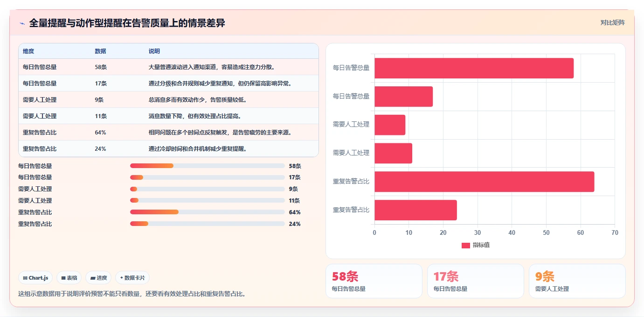The image size is (644, 317).
Task: Click the 9条 cell in the table
Action: 99,100
